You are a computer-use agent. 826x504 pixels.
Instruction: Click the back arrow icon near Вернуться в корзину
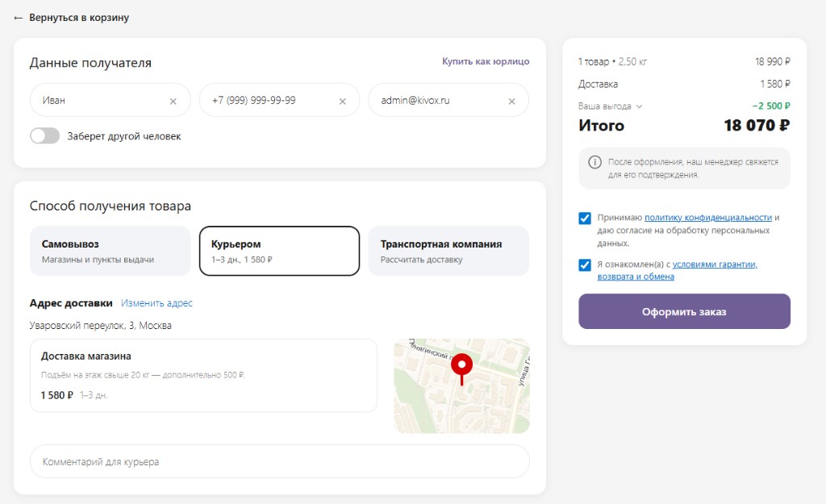[x=18, y=18]
